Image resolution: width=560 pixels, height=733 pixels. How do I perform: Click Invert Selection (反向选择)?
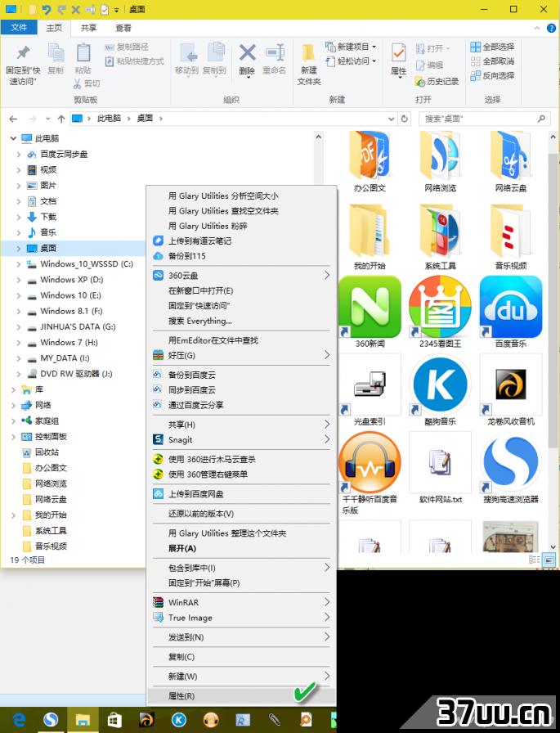point(492,75)
